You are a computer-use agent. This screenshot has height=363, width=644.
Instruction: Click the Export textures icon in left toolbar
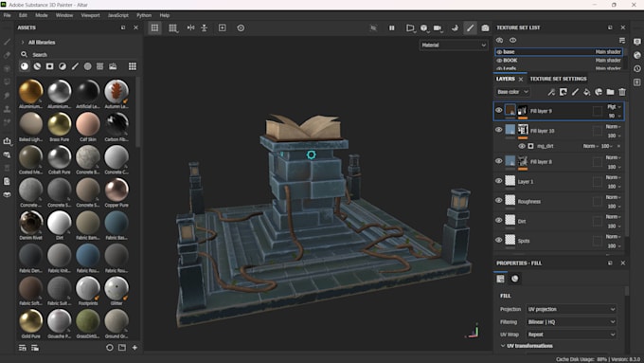click(7, 141)
